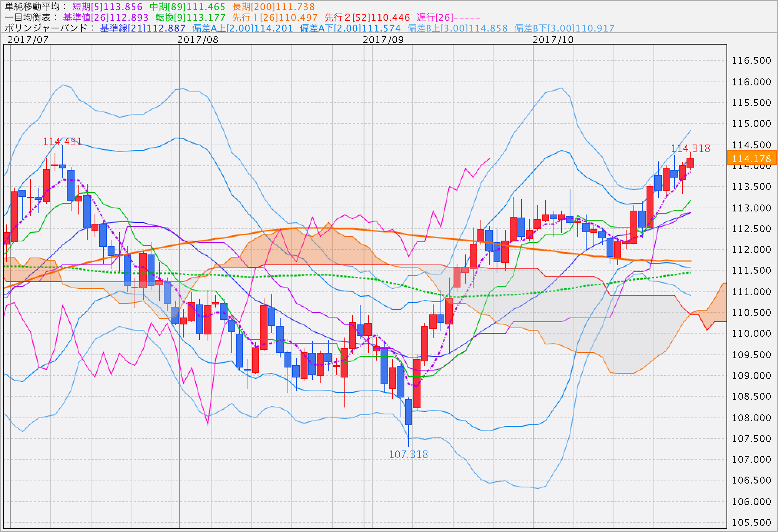The height and width of the screenshot is (532, 778).
Task: Click the 112.500 price axis label
Action: (x=751, y=229)
